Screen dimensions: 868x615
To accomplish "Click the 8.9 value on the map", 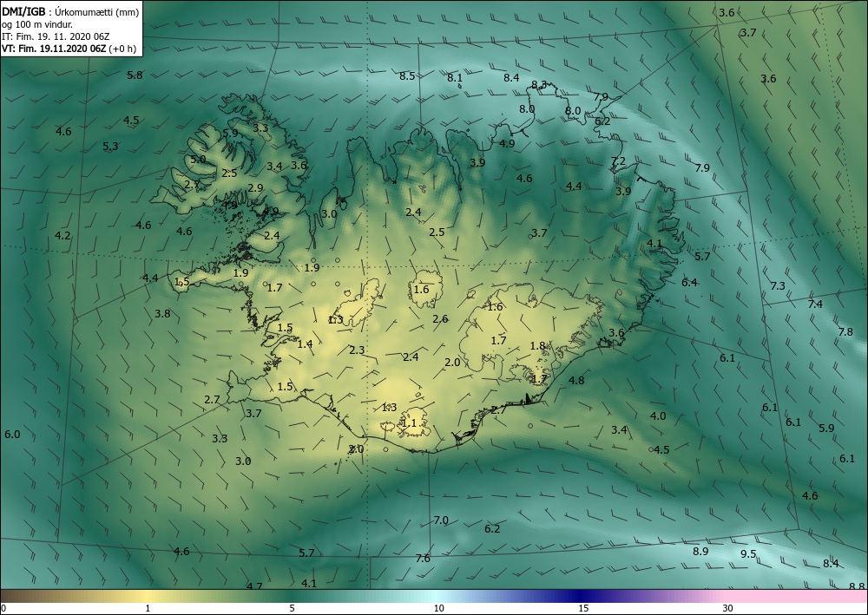I will click(x=700, y=552).
